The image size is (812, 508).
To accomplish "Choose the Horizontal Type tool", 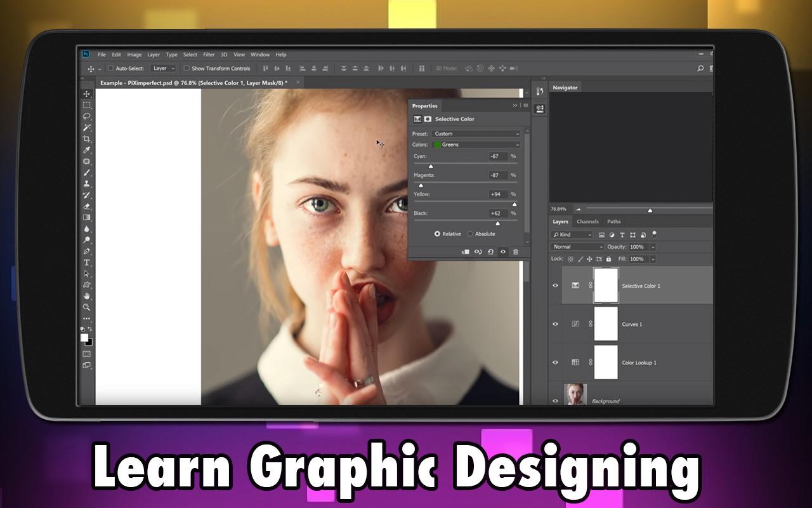I will (x=87, y=262).
